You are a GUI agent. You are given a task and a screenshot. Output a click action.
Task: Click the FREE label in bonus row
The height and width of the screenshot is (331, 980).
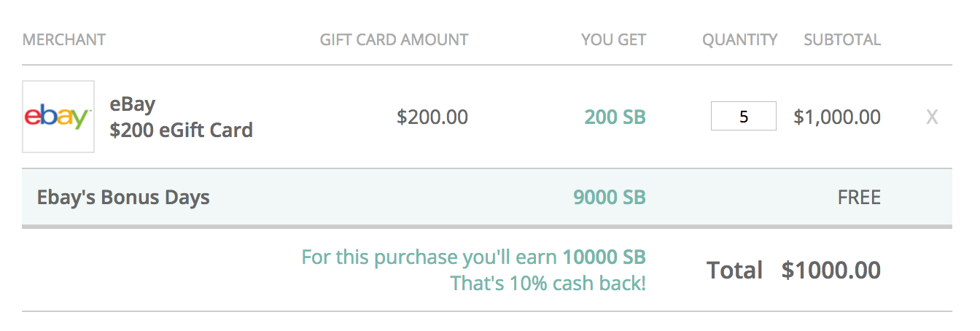[x=859, y=198]
